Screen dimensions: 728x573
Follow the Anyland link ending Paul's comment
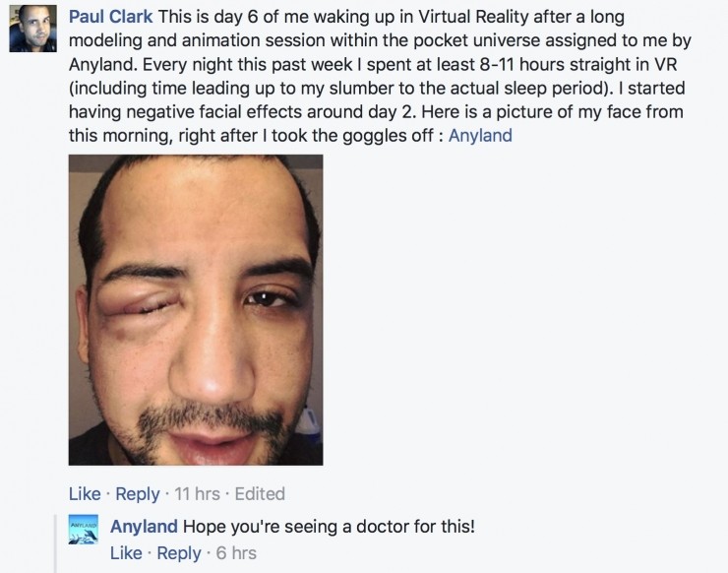pyautogui.click(x=480, y=135)
